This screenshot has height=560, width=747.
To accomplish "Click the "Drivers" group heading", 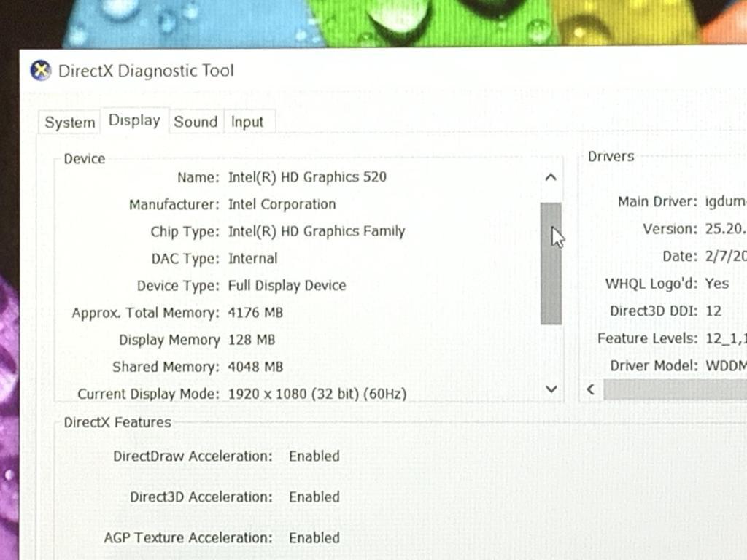I will [x=611, y=157].
